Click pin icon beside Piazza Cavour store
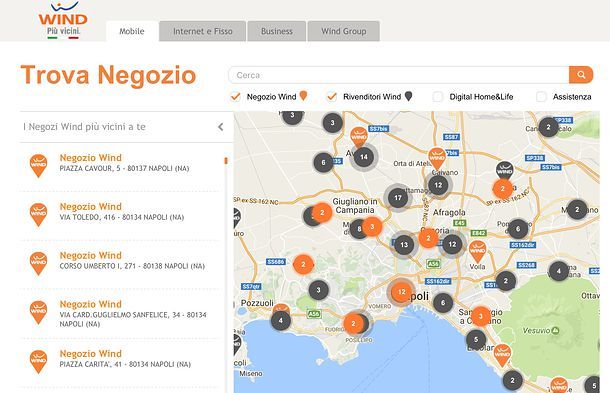This screenshot has height=393, width=610. pyautogui.click(x=38, y=166)
